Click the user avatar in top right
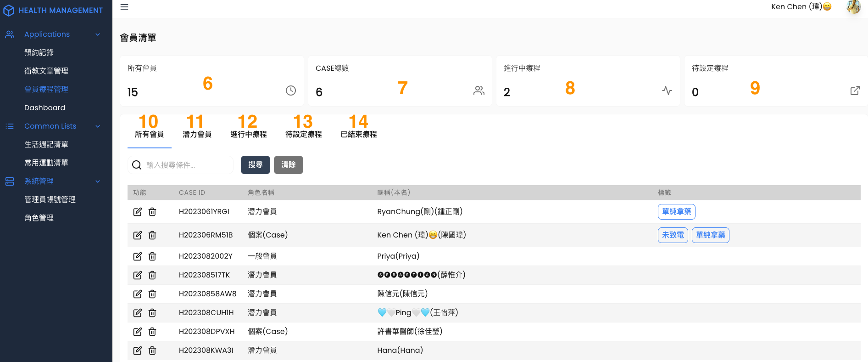Image resolution: width=868 pixels, height=362 pixels. point(853,7)
